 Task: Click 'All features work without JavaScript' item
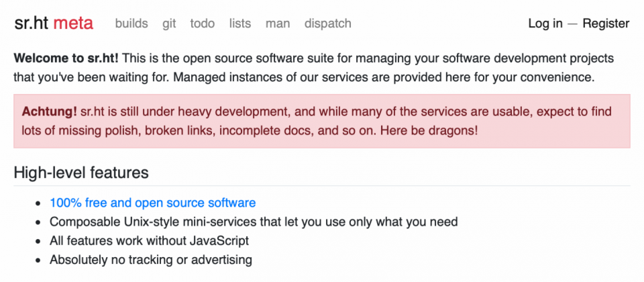[150, 240]
